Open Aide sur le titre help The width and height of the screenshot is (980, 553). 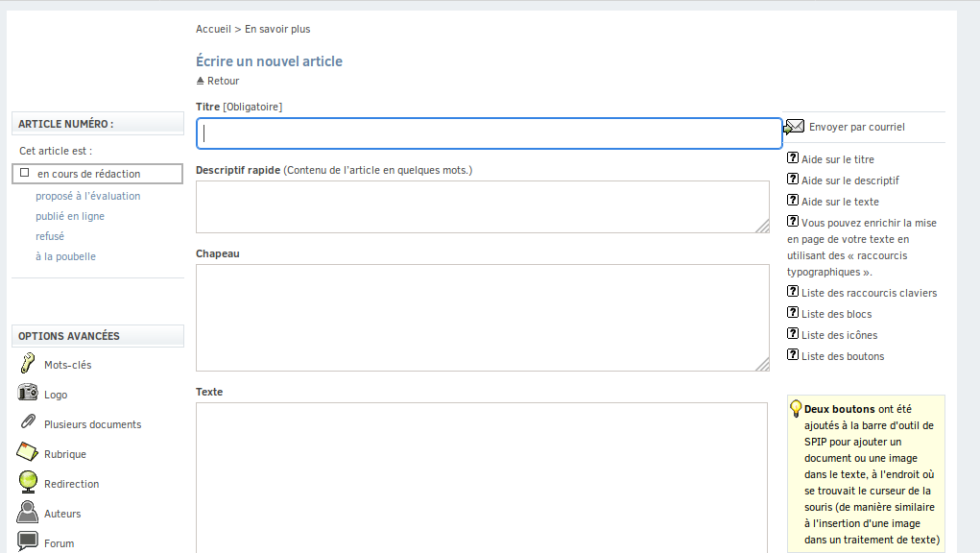[838, 159]
